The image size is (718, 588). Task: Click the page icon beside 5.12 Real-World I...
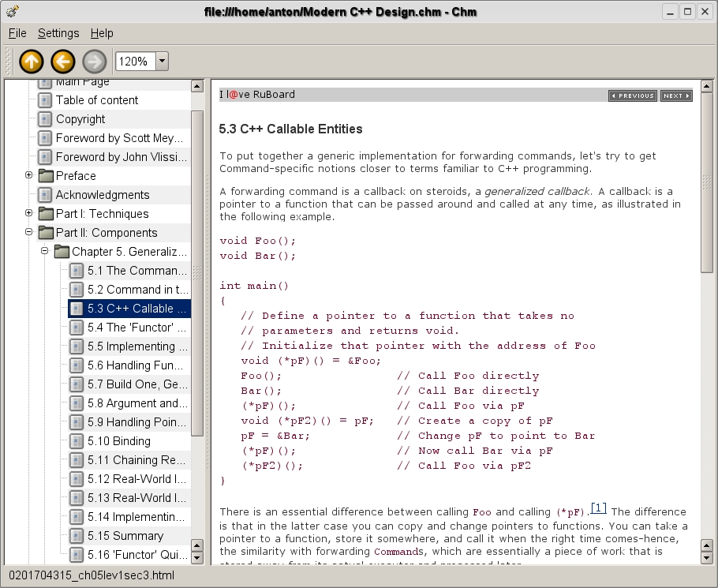point(77,479)
